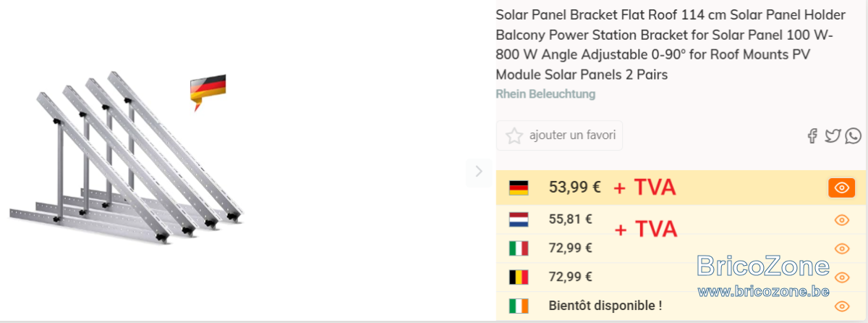Toggle eye icon for Italian 72,99 € offer
The image size is (868, 323).
pos(841,248)
